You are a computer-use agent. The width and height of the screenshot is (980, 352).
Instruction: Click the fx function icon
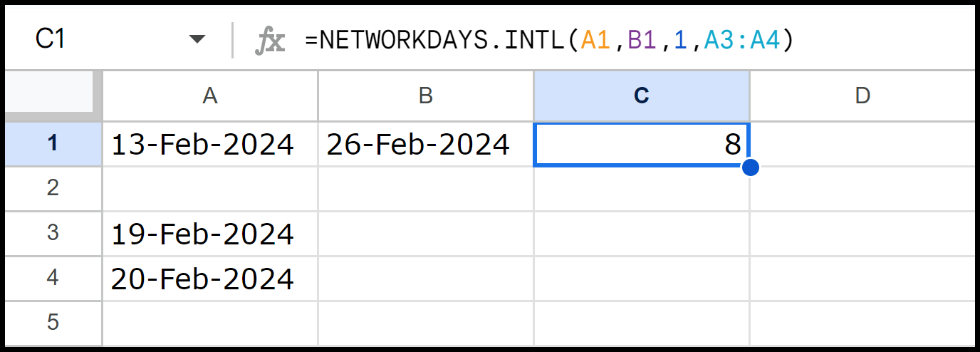(270, 41)
